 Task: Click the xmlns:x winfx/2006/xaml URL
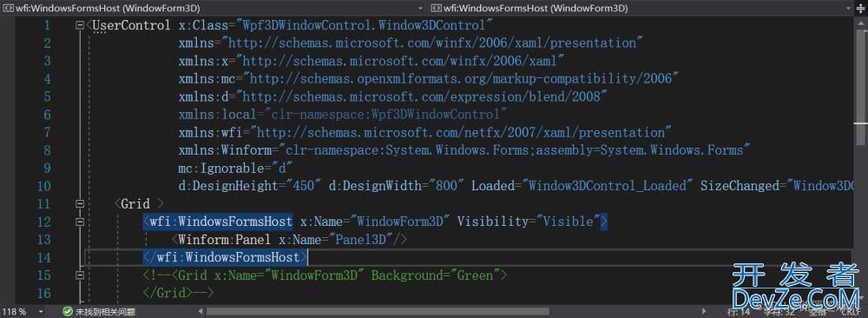pos(400,61)
